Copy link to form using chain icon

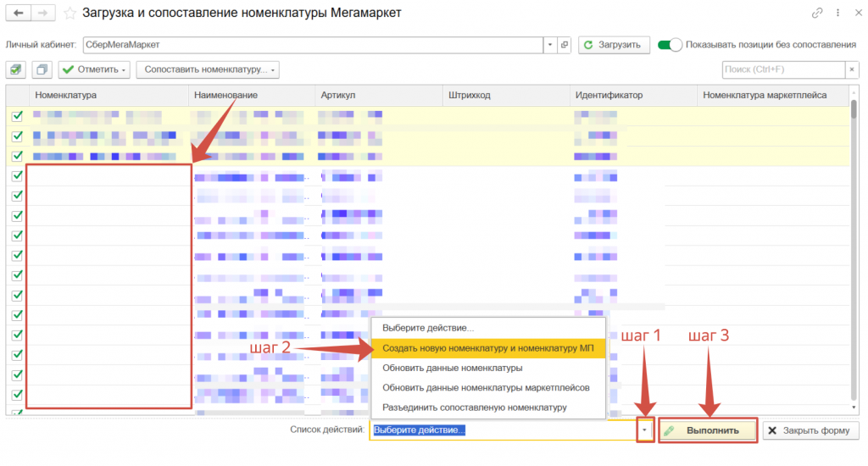pyautogui.click(x=817, y=14)
